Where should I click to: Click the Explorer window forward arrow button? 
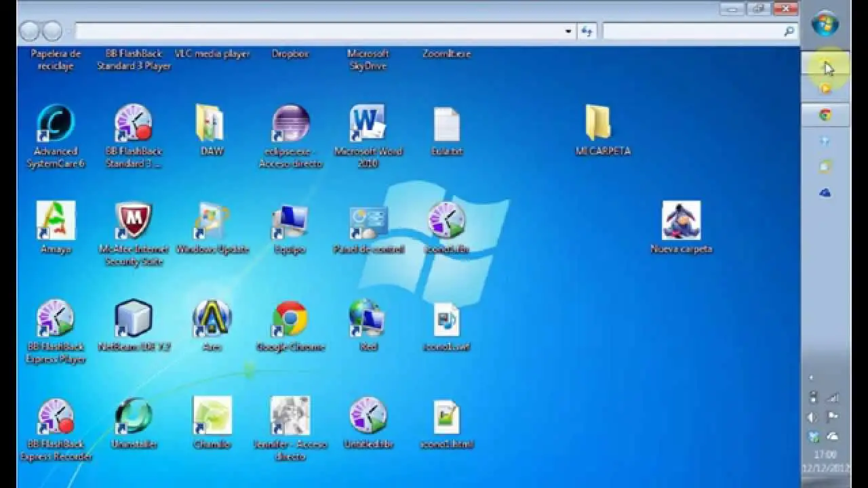52,30
